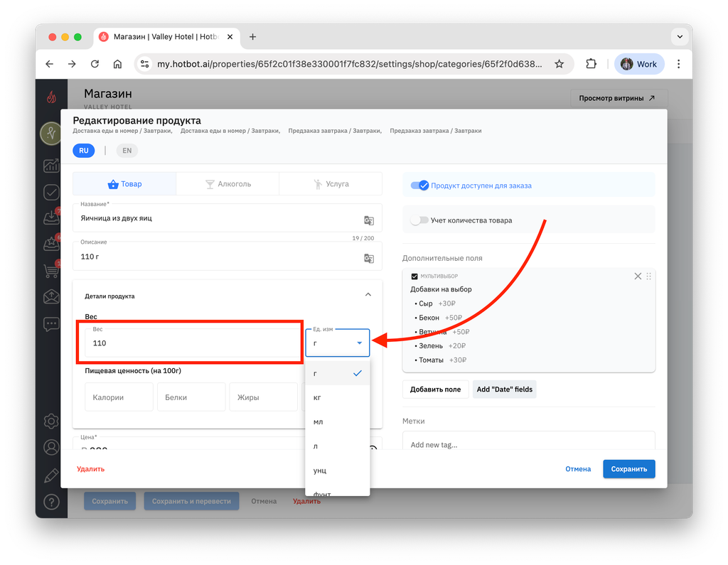Viewport: 728px width, 565px height.
Task: Select the Товар tab
Action: (x=124, y=184)
